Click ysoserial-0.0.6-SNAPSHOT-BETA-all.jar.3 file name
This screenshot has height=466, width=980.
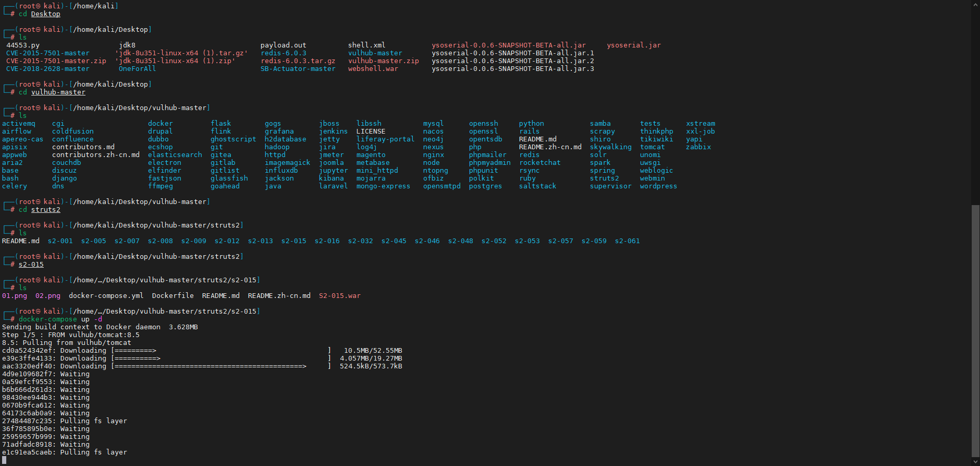click(513, 69)
